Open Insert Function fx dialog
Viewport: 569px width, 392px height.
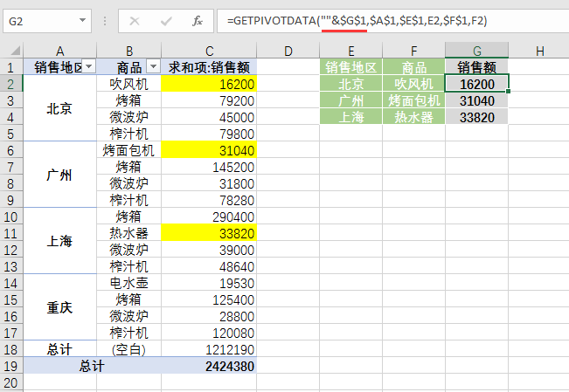click(198, 21)
